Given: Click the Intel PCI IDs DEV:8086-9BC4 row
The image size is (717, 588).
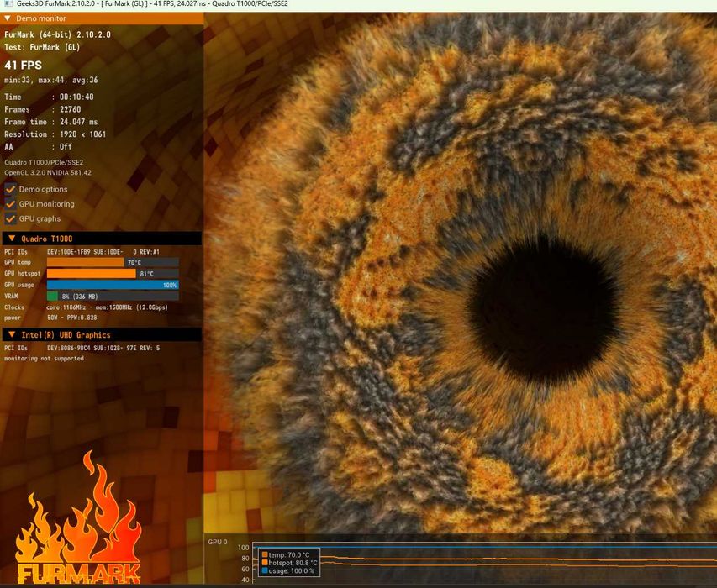Looking at the screenshot, I should (82, 348).
